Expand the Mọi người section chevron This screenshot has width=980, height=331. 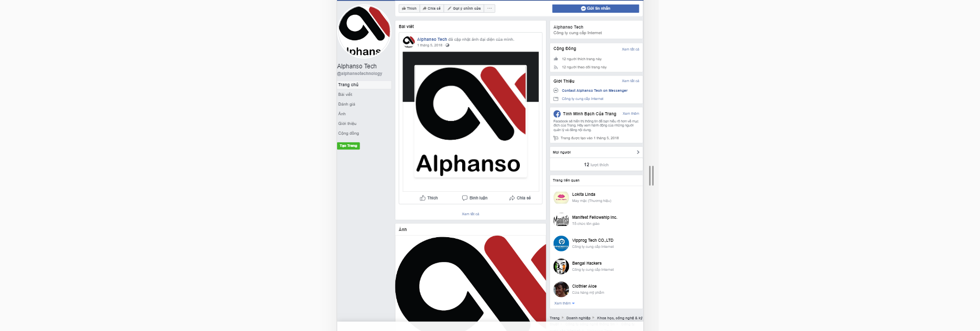click(x=638, y=152)
